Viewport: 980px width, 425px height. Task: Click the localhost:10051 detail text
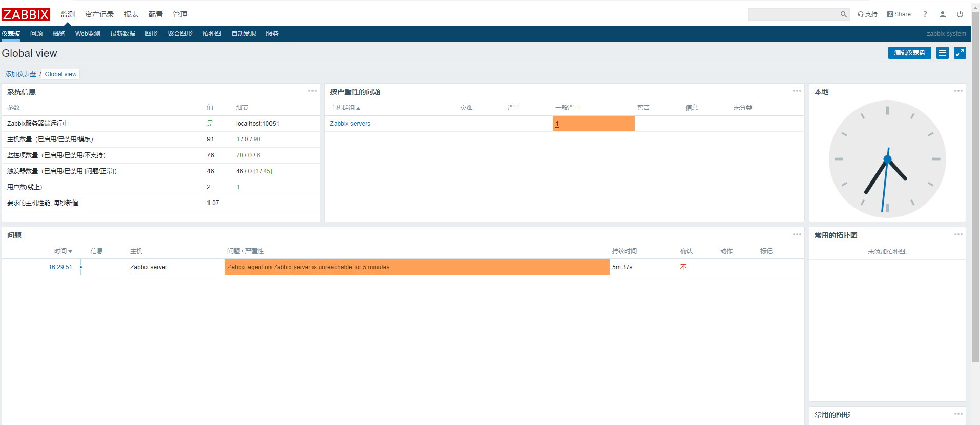click(258, 124)
